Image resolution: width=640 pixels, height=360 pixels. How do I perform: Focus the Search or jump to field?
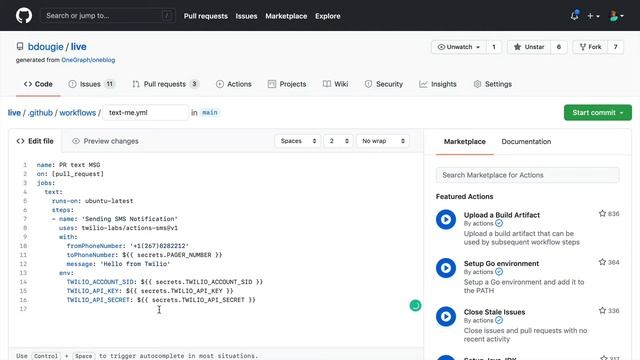[108, 16]
